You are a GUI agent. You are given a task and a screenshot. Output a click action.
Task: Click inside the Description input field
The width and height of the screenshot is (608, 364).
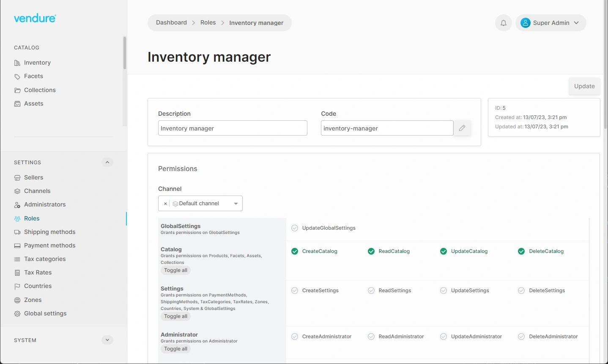tap(232, 128)
